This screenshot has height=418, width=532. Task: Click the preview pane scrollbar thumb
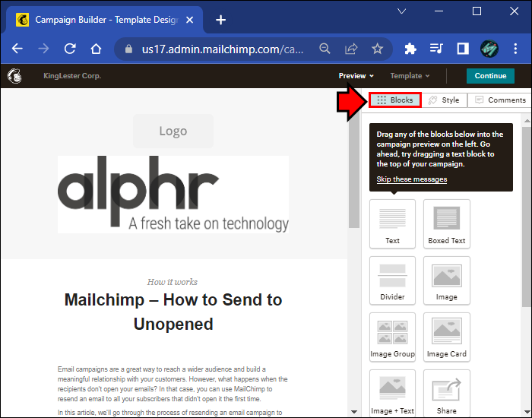pos(354,166)
